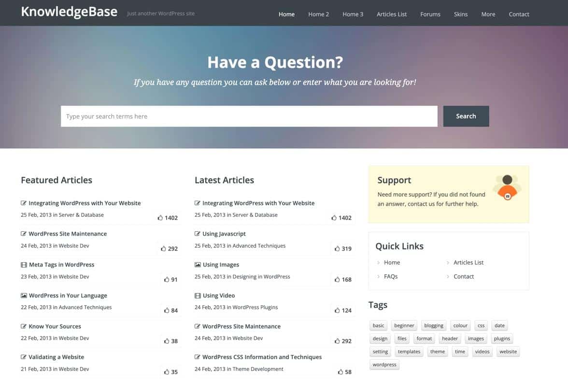Click the pencil icon beside "WordPress Site Maintenance"
The image size is (568, 392).
pos(23,234)
